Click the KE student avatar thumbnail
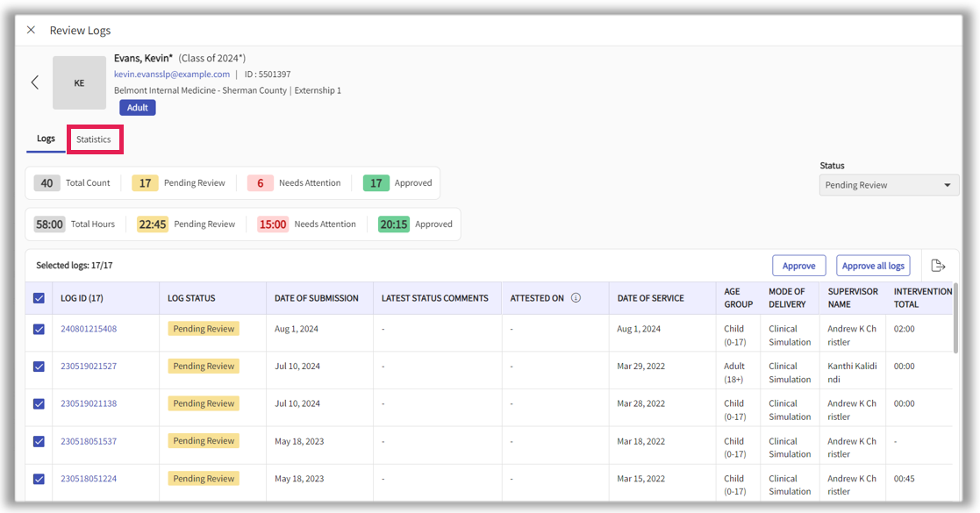980x513 pixels. click(x=79, y=83)
